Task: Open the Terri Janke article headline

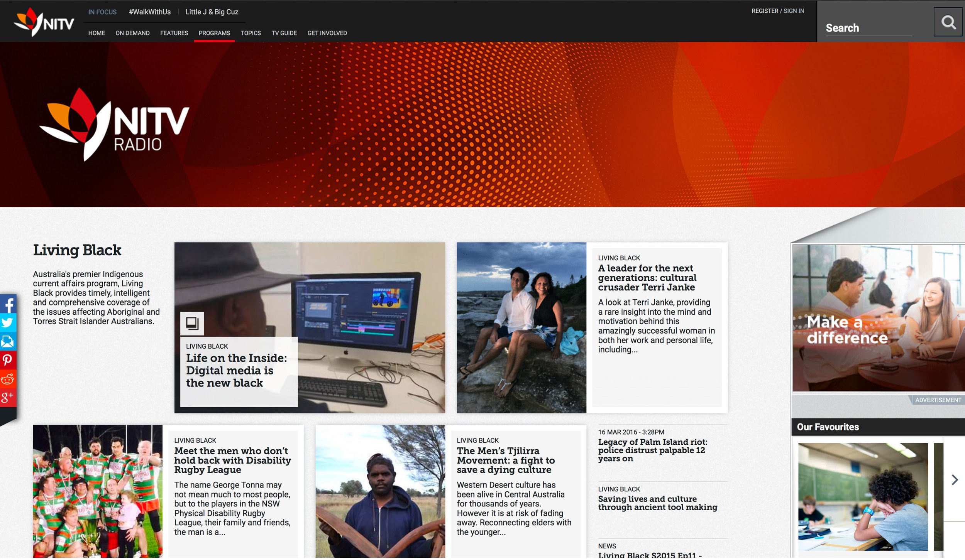Action: click(x=647, y=278)
